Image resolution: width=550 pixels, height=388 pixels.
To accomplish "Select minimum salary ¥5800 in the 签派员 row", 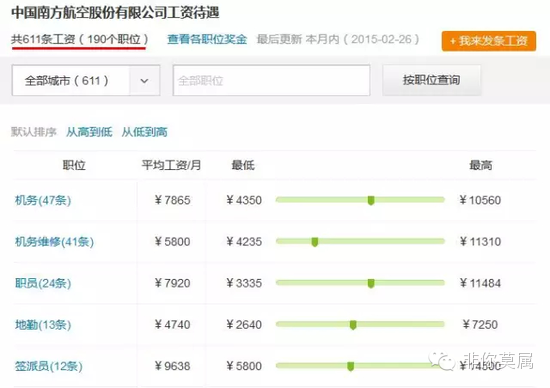I will coord(244,366).
